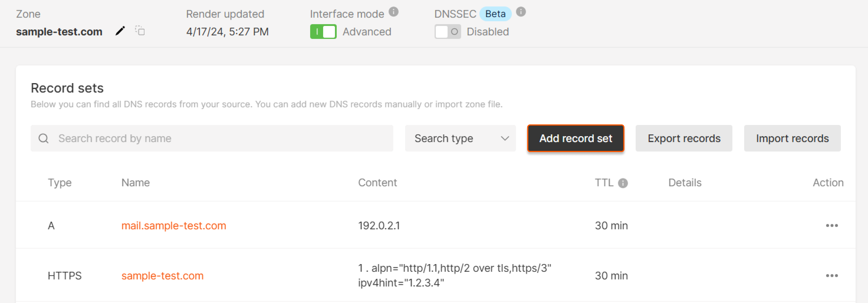Viewport: 868px width, 303px height.
Task: Select the Record sets section heading
Action: click(67, 88)
